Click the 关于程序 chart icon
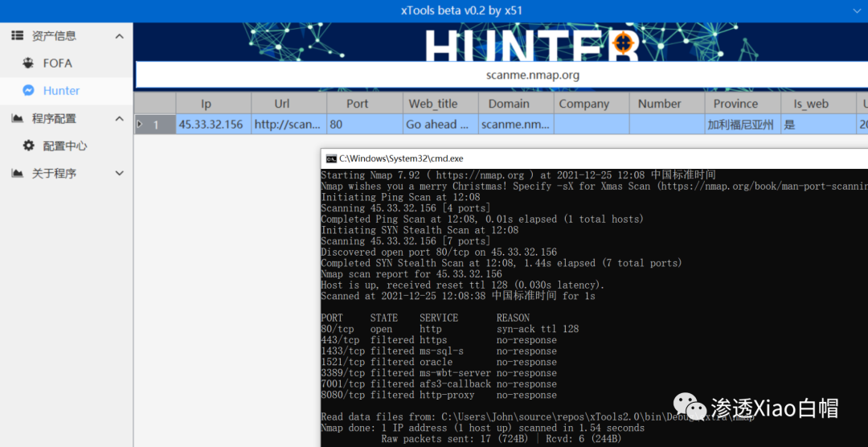The height and width of the screenshot is (447, 868). tap(17, 174)
